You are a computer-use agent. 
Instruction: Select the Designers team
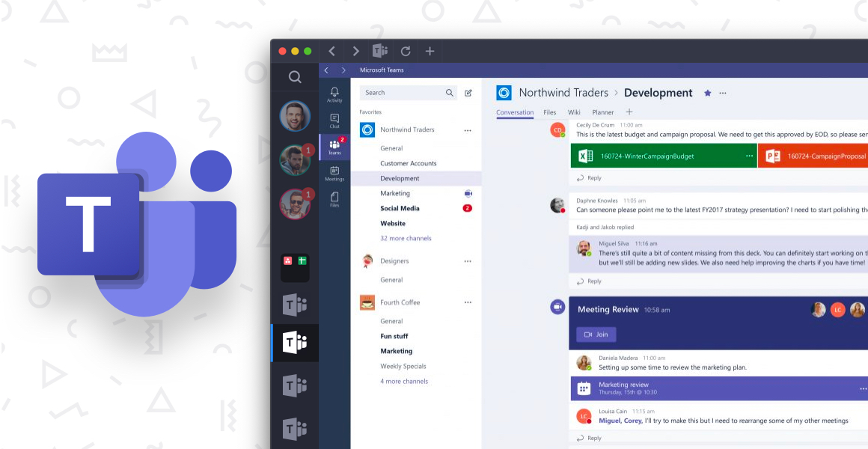click(394, 260)
